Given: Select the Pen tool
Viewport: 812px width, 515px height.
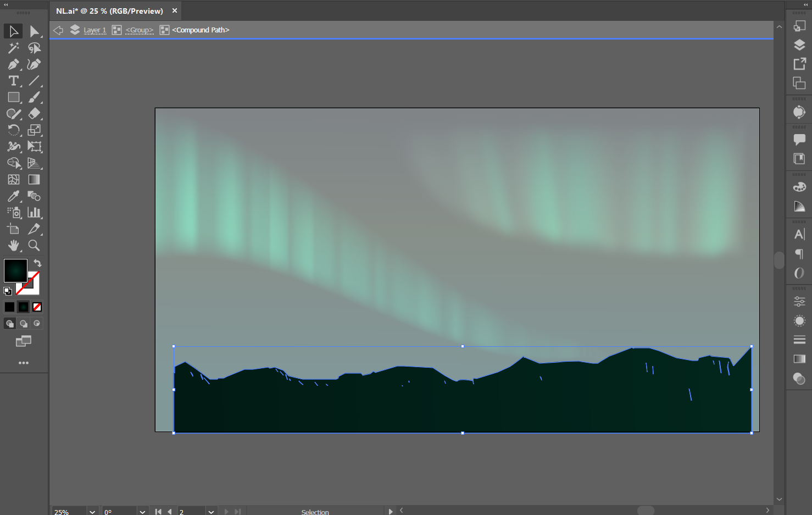Looking at the screenshot, I should point(14,64).
